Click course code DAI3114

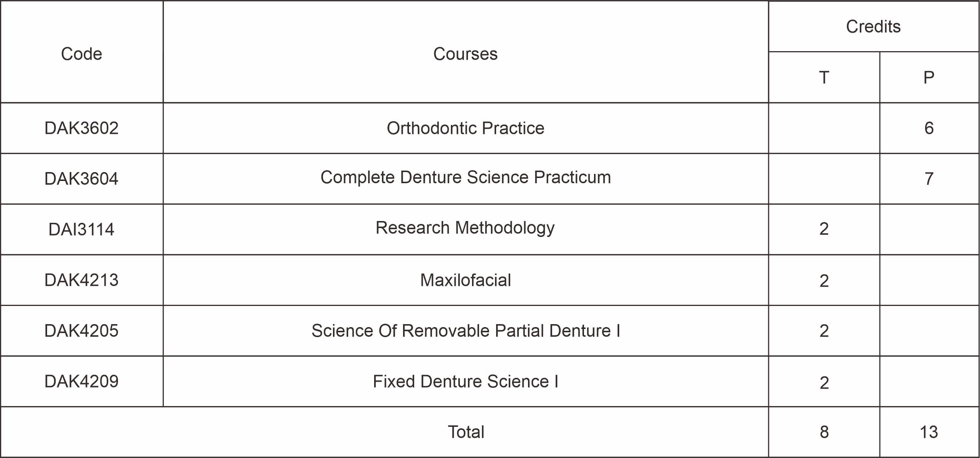click(82, 230)
